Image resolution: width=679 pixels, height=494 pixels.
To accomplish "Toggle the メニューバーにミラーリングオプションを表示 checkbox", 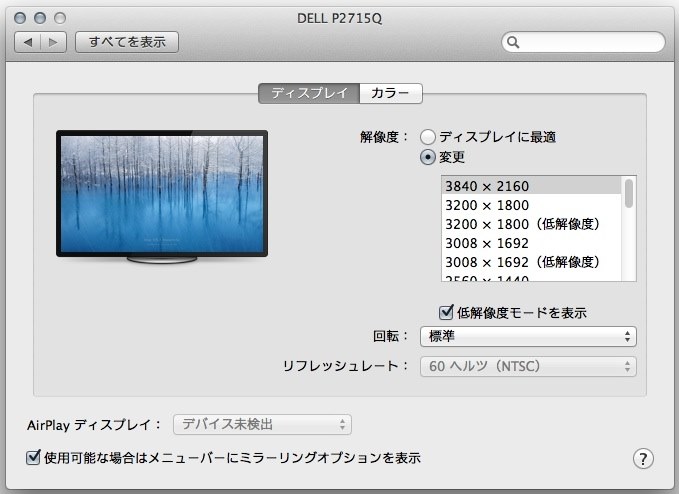I will (33, 458).
